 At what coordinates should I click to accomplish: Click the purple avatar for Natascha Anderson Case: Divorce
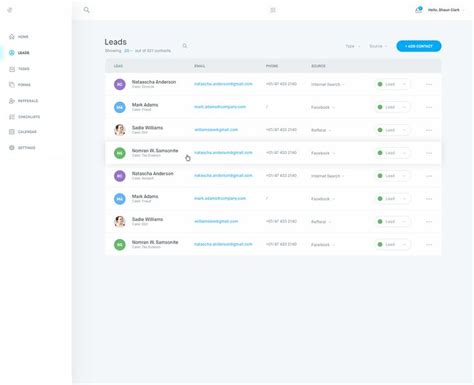pyautogui.click(x=120, y=84)
